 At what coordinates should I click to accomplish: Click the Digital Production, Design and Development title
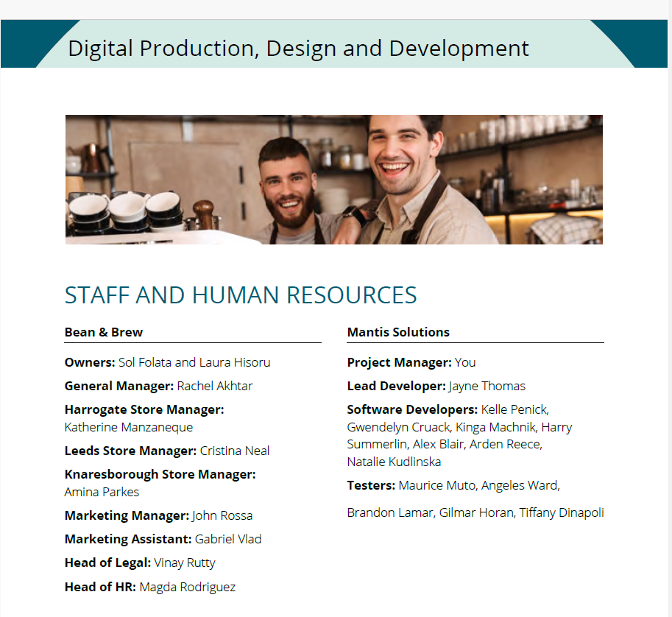(x=298, y=48)
